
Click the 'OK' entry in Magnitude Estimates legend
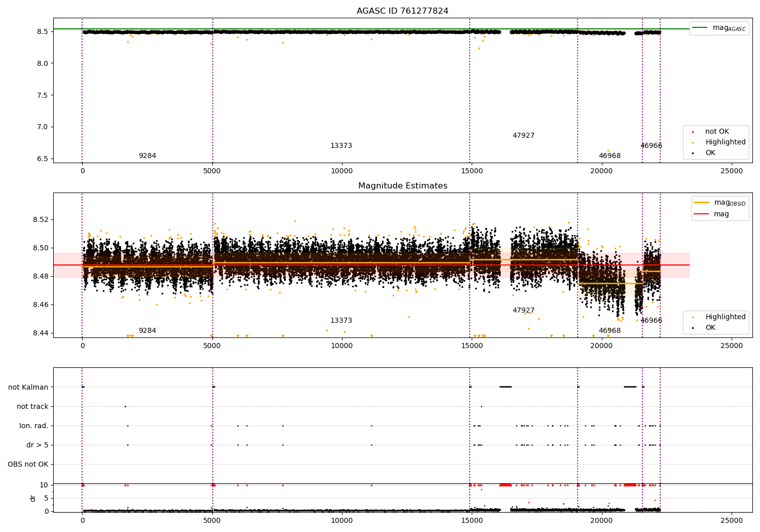[710, 328]
